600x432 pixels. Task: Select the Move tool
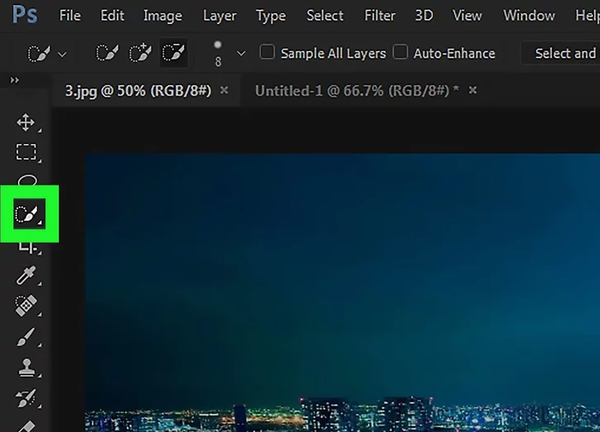pyautogui.click(x=26, y=122)
